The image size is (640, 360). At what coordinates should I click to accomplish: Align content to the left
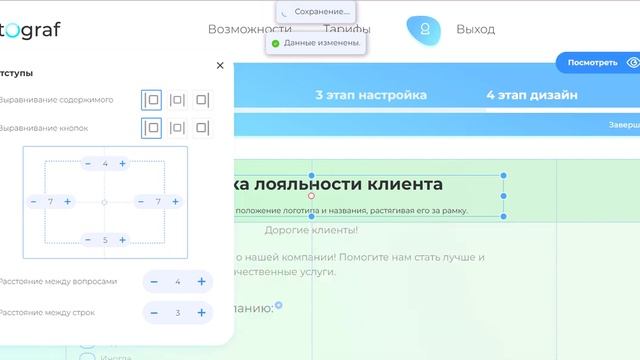coord(151,100)
